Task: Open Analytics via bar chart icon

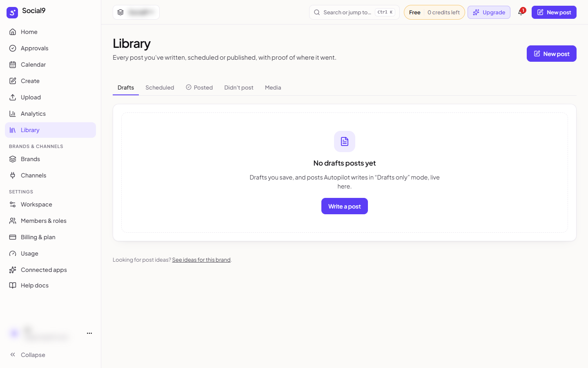Action: (13, 114)
